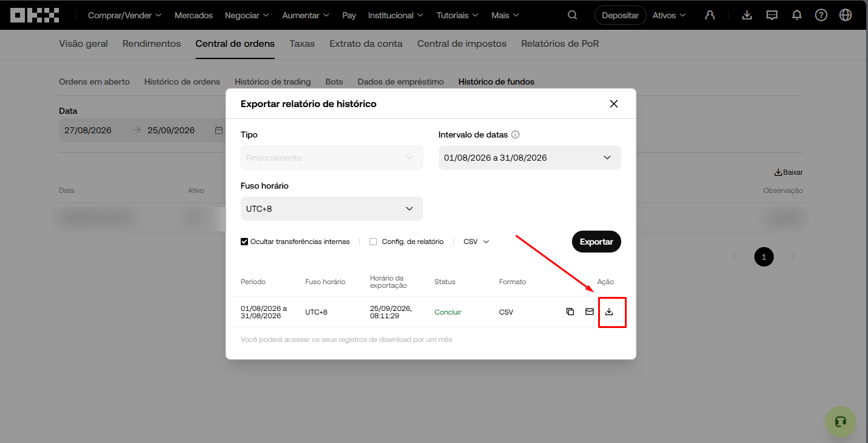Open the calendar icon in the Data field

point(219,130)
